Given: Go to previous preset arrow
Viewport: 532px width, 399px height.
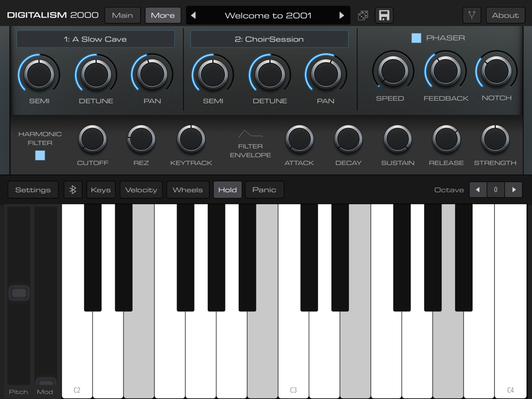Looking at the screenshot, I should (193, 15).
